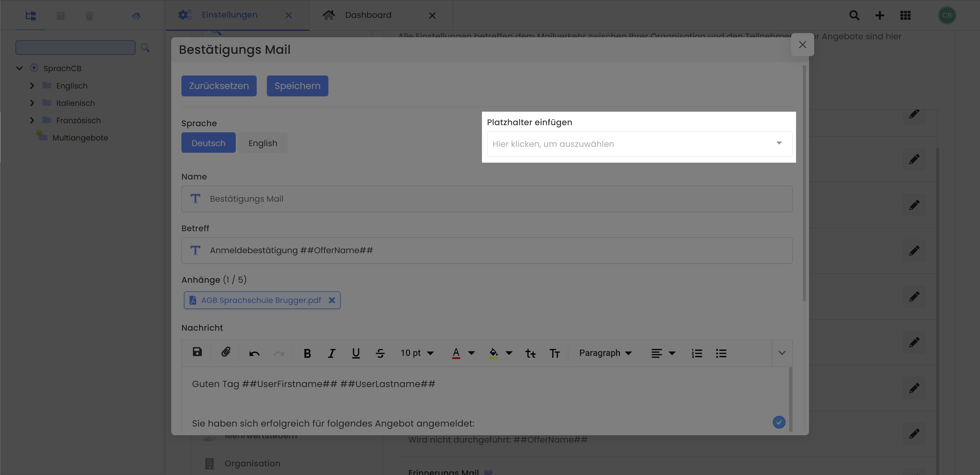Select the Einstellungen tab
Image resolution: width=980 pixels, height=475 pixels.
click(x=229, y=15)
